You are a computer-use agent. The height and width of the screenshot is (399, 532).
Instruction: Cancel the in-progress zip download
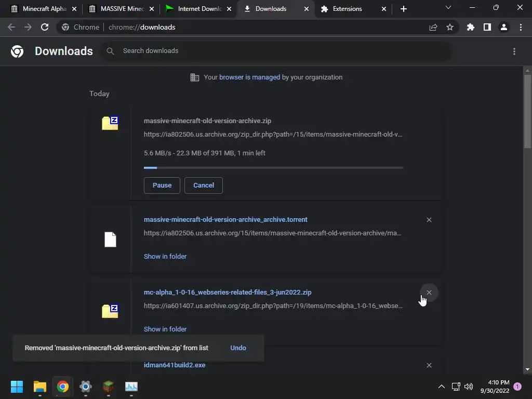tap(204, 185)
